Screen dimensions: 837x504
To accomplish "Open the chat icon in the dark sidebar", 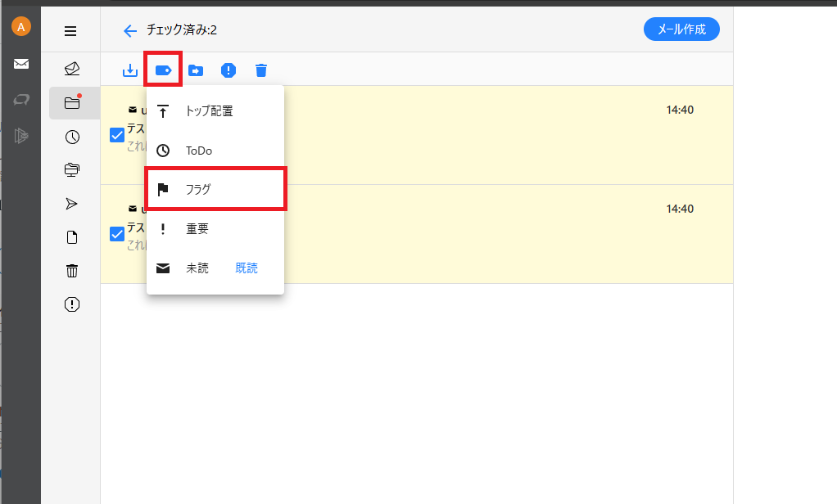I will [21, 100].
